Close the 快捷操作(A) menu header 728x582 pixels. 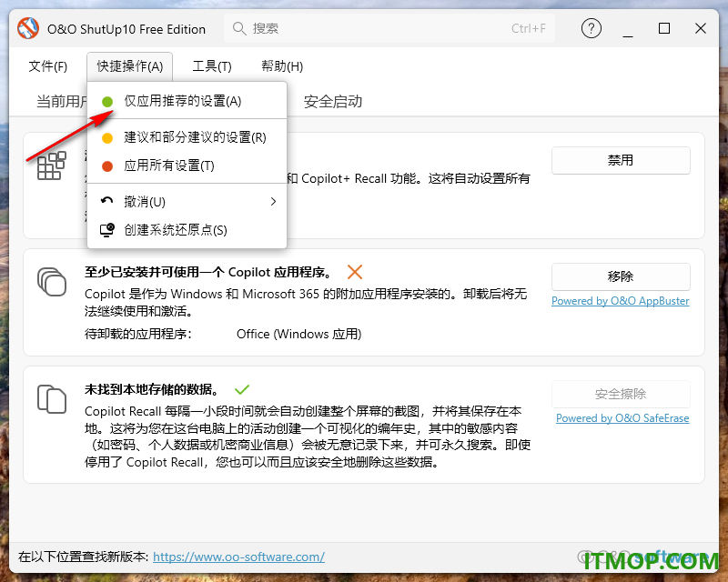tap(129, 66)
